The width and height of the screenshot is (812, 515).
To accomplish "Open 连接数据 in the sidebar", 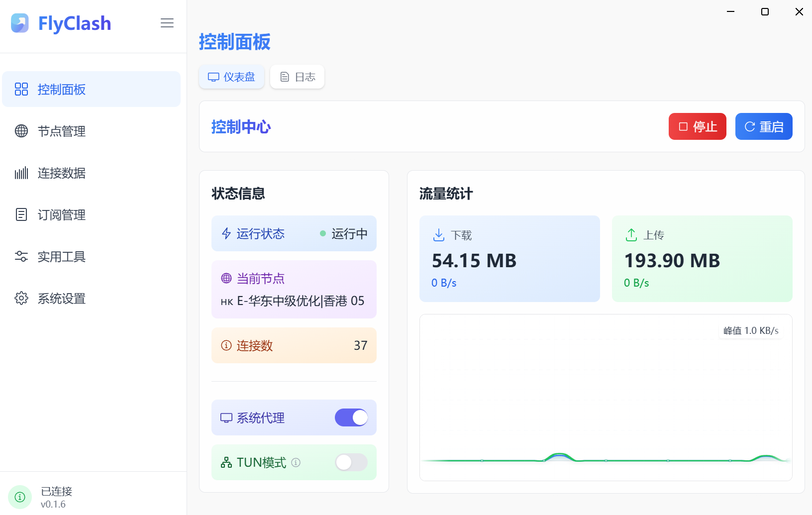I will [92, 173].
